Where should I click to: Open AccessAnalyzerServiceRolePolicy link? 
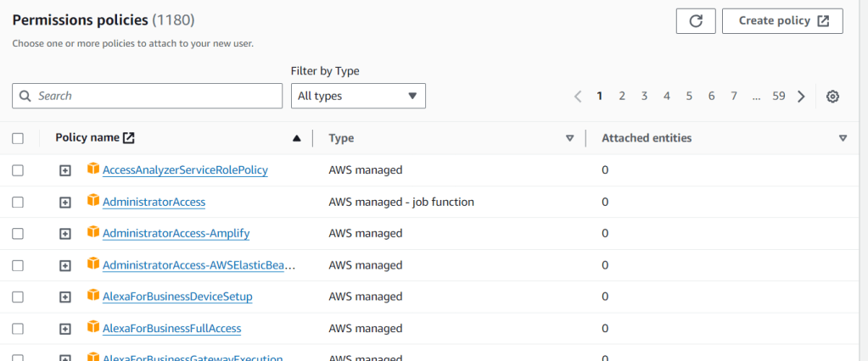[x=186, y=170]
